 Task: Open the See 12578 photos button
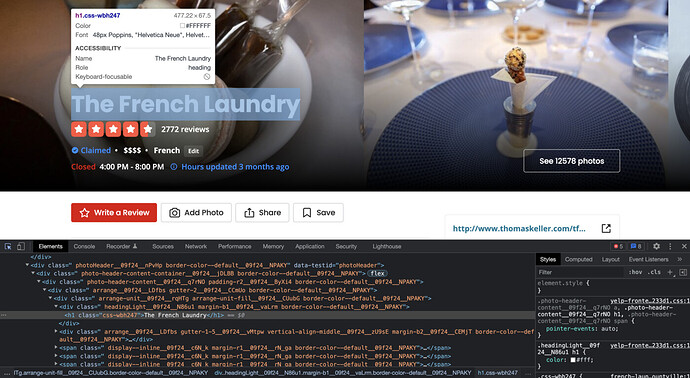click(572, 161)
